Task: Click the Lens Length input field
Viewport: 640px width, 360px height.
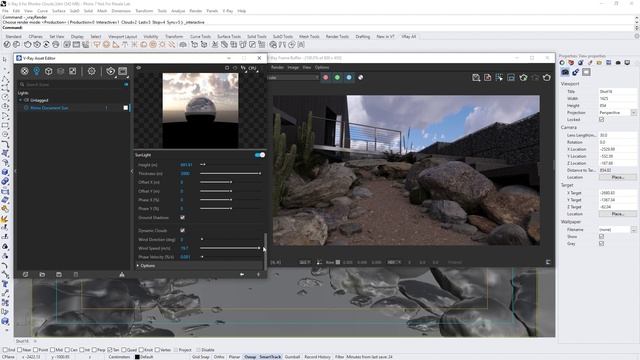Action: (x=617, y=135)
